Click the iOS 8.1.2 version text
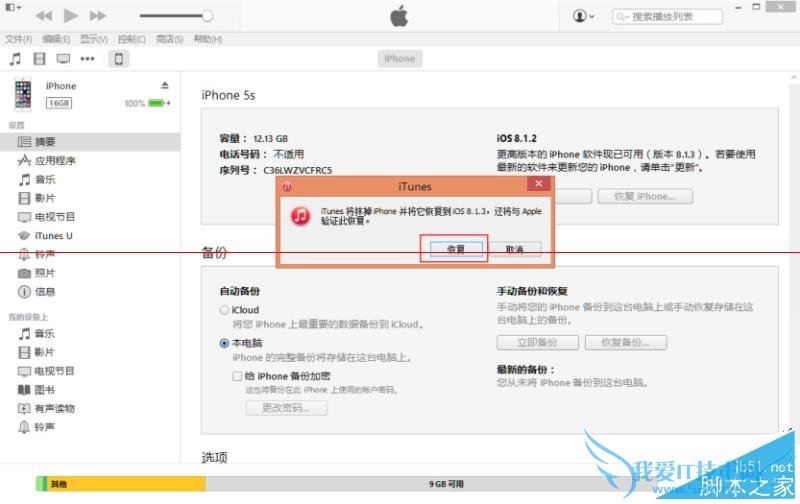The height and width of the screenshot is (504, 800). pos(516,138)
